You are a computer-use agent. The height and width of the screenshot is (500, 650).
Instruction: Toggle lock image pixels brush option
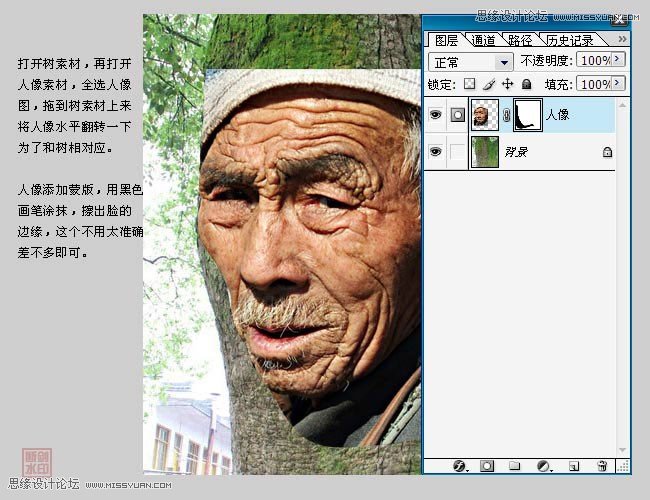[x=488, y=84]
